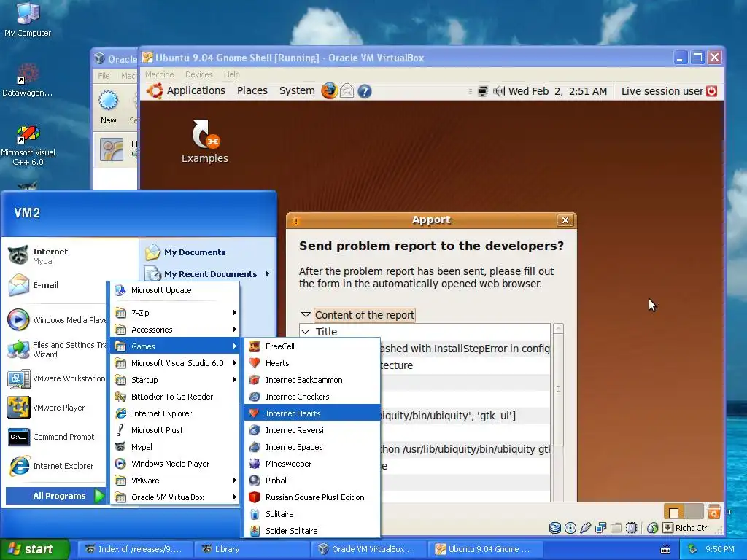This screenshot has width=747, height=560.
Task: Open the Games folder entry
Action: pos(175,346)
